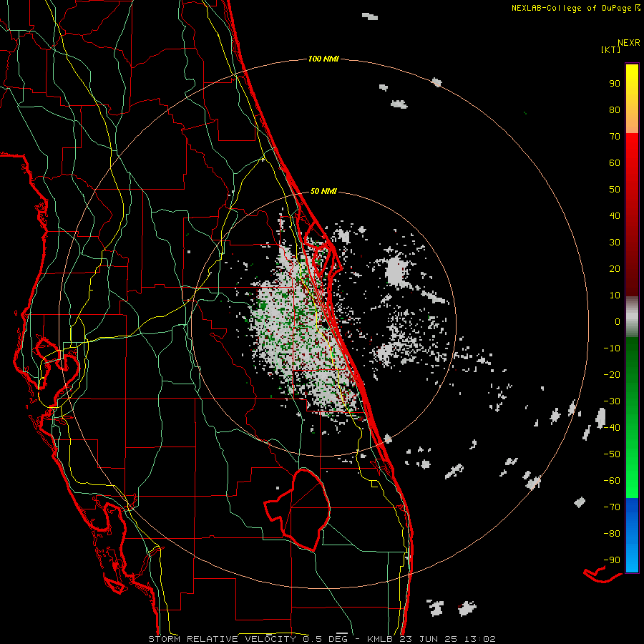The width and height of the screenshot is (644, 644).
Task: Click the 10 value on the velocity scale
Action: (x=615, y=296)
